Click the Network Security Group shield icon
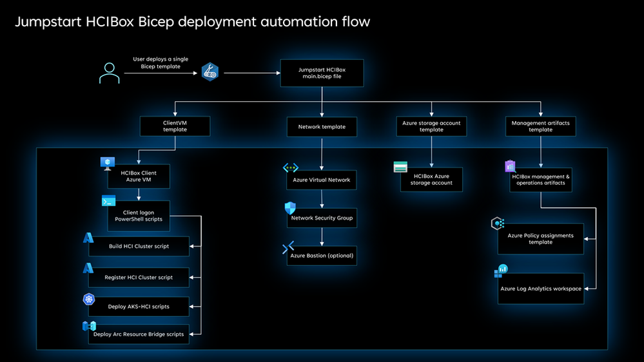 coord(290,208)
